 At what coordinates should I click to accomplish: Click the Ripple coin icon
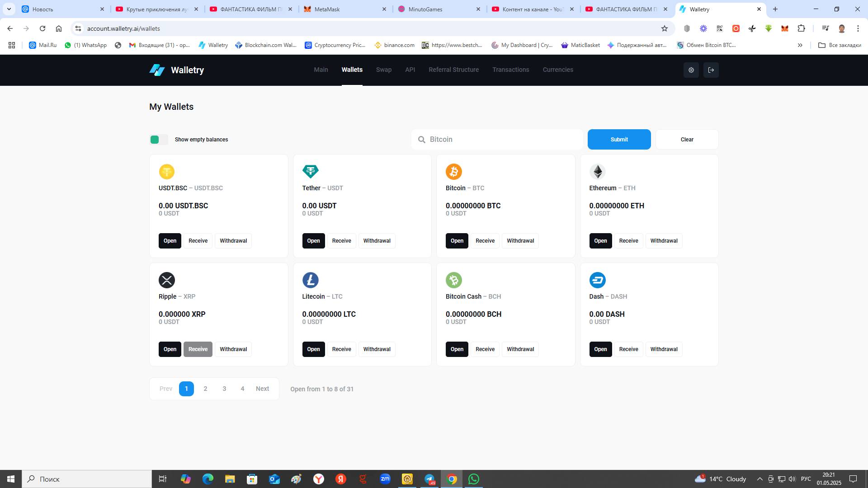167,280
